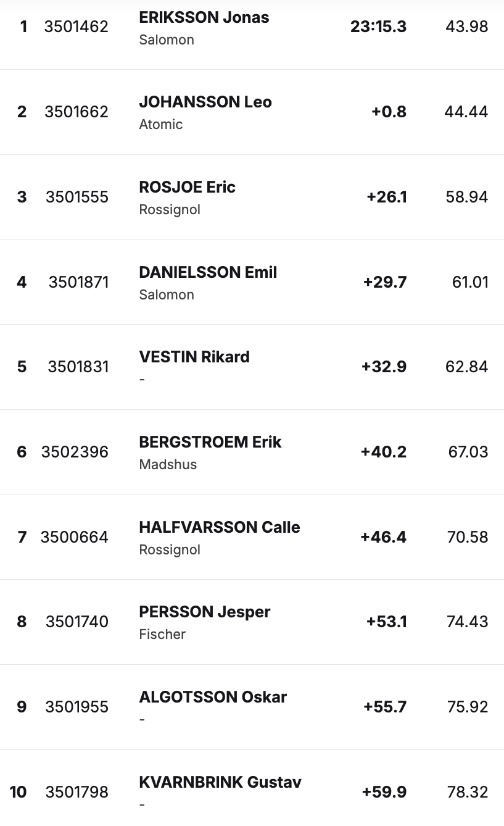Open HALFVARSSON Calle profile

220,527
